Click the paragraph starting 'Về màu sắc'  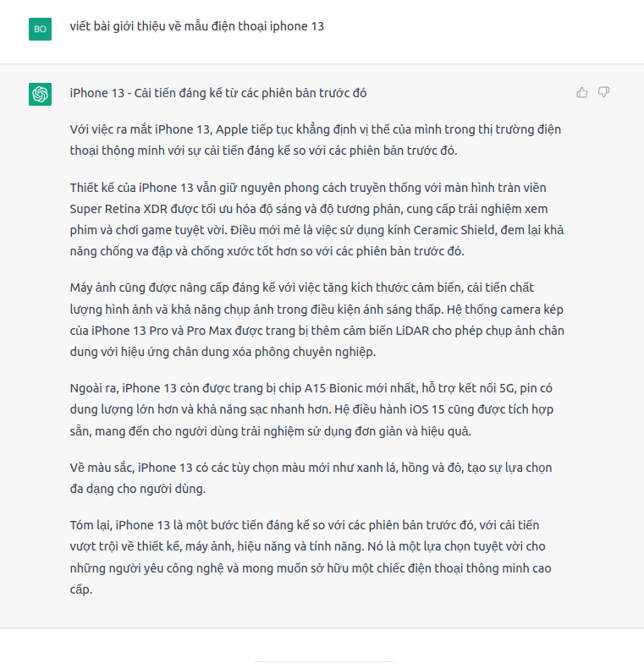tap(315, 478)
